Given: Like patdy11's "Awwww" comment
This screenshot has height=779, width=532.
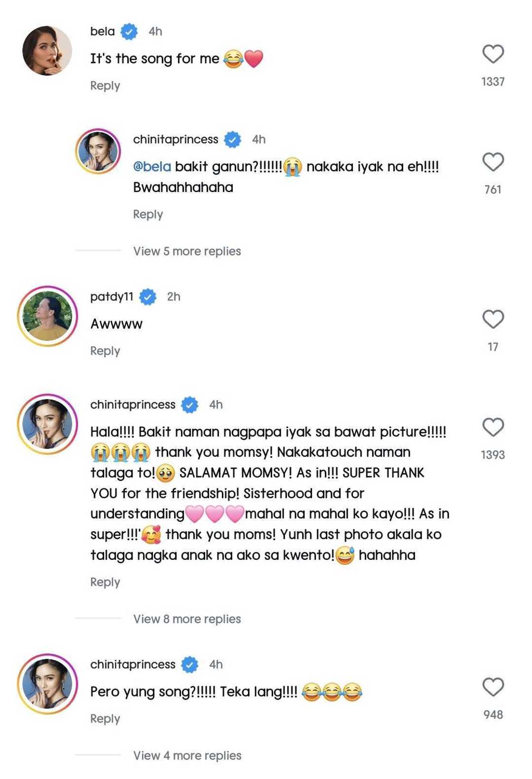Looking at the screenshot, I should [493, 319].
